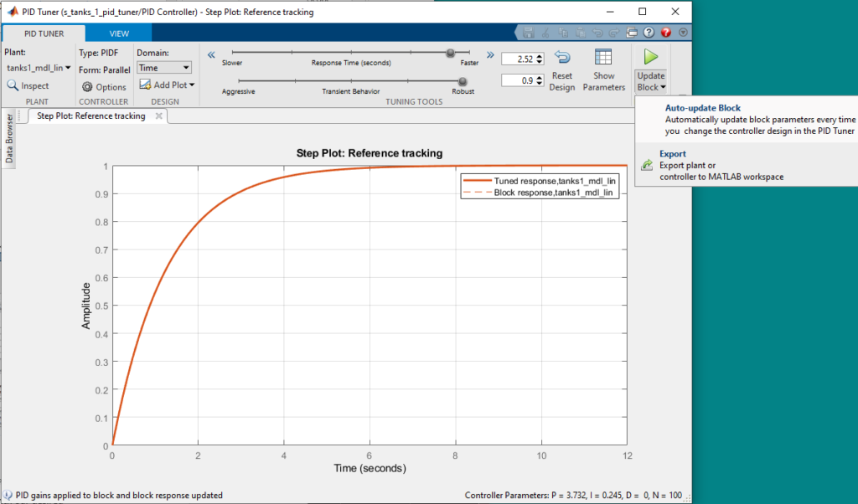
Task: Click the save icon in the quick access toolbar
Action: click(x=528, y=32)
